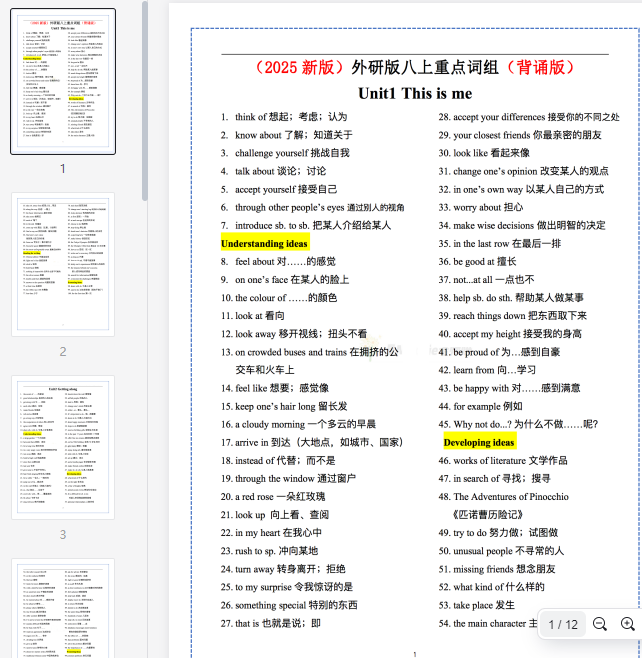Click the 'Unit1 This is me' heading
The image size is (642, 658).
point(415,93)
